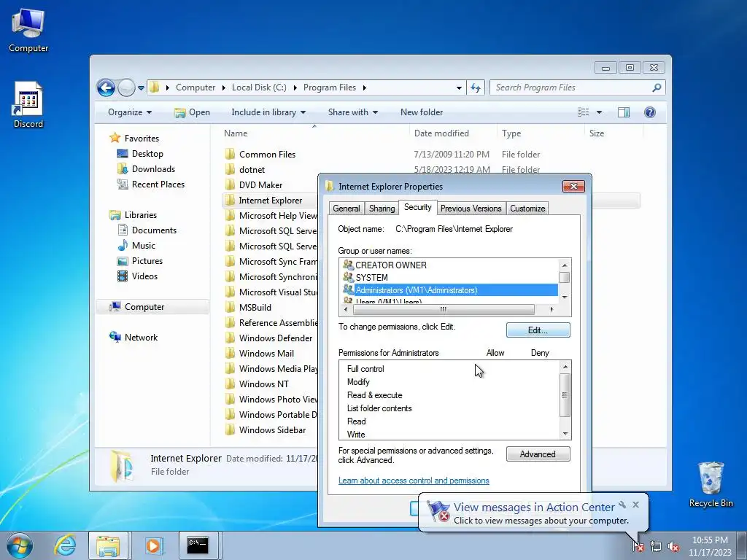
Task: Open the Organize menu
Action: tap(130, 112)
